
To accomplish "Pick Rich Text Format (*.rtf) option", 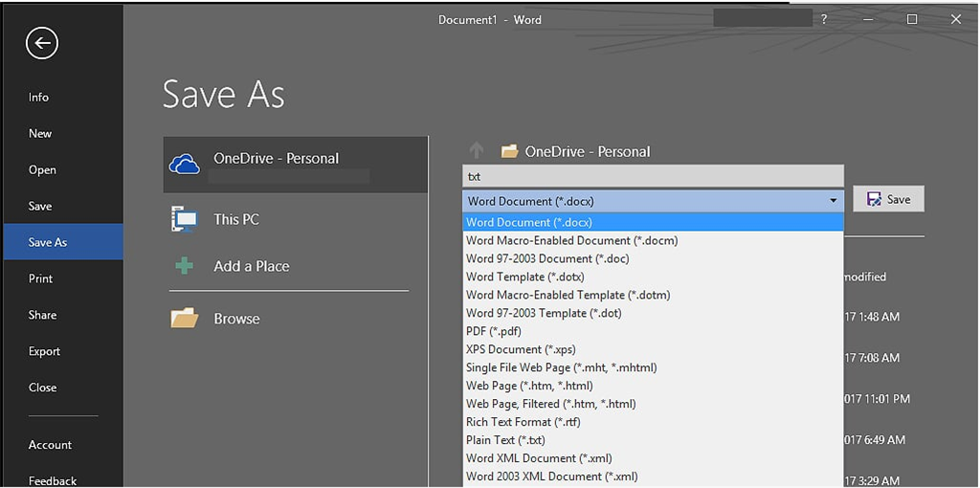I will tap(523, 422).
